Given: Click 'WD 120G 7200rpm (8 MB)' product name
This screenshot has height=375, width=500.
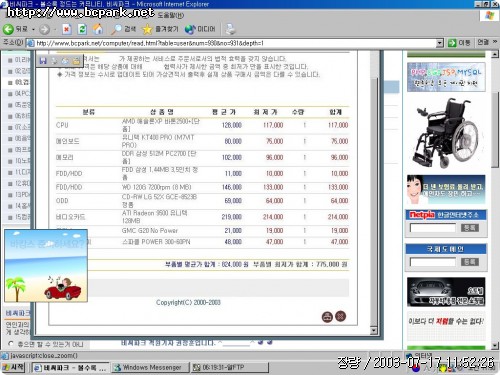Looking at the screenshot, I should [156, 187].
